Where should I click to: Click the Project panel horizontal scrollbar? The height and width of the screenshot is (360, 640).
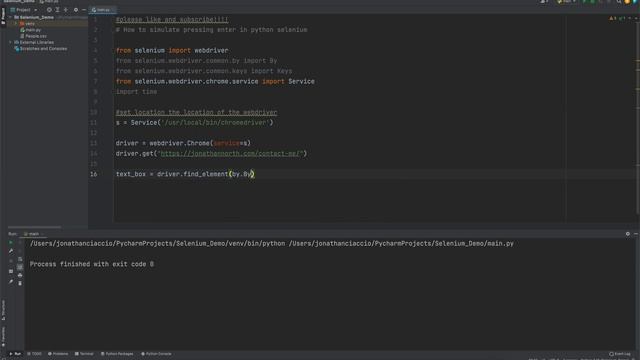34,227
